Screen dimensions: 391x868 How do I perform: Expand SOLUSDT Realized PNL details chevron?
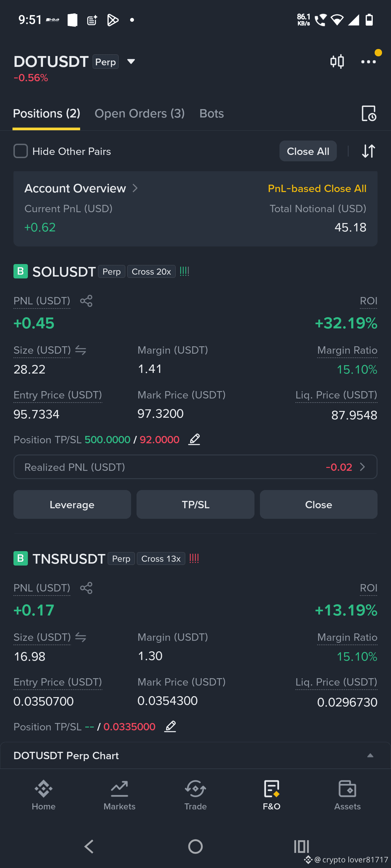pyautogui.click(x=362, y=467)
